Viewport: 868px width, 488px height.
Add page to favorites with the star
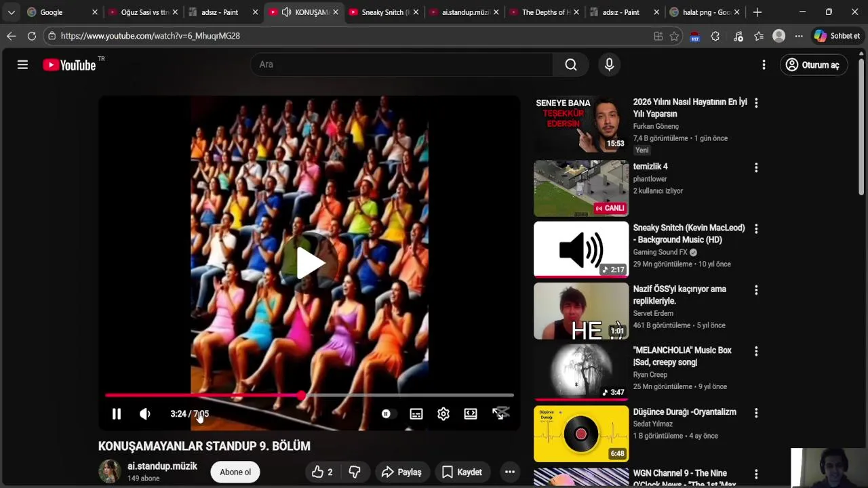(674, 37)
